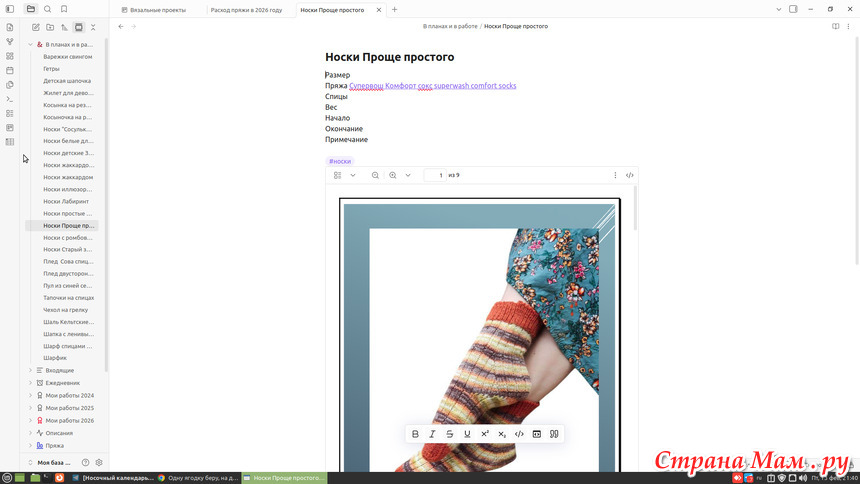Open the bookmarks panel
This screenshot has width=860, height=484.
(x=64, y=9)
